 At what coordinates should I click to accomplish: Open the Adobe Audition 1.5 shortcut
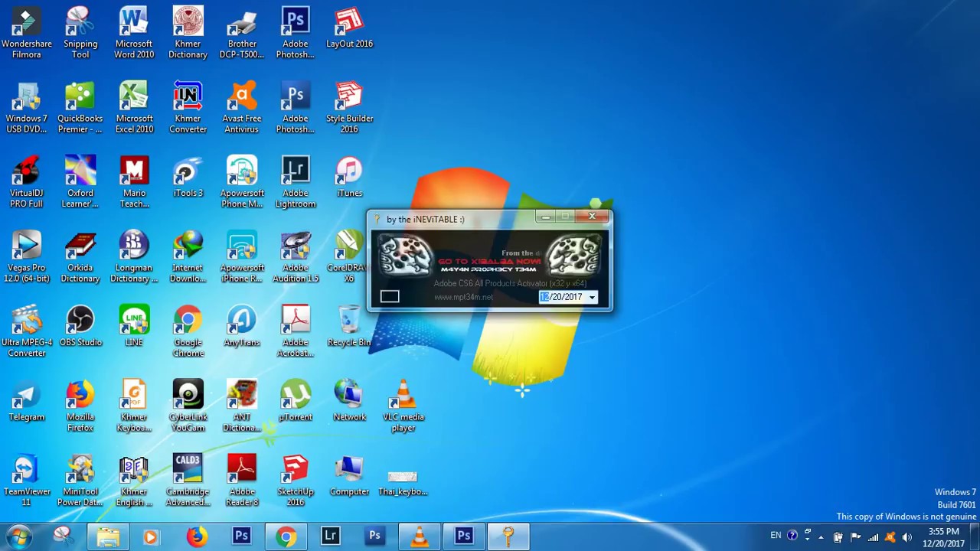[x=296, y=257]
